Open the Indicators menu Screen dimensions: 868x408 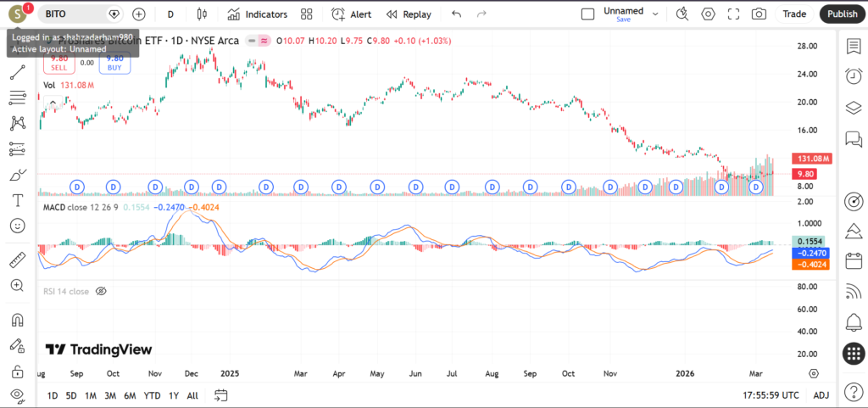pyautogui.click(x=257, y=14)
